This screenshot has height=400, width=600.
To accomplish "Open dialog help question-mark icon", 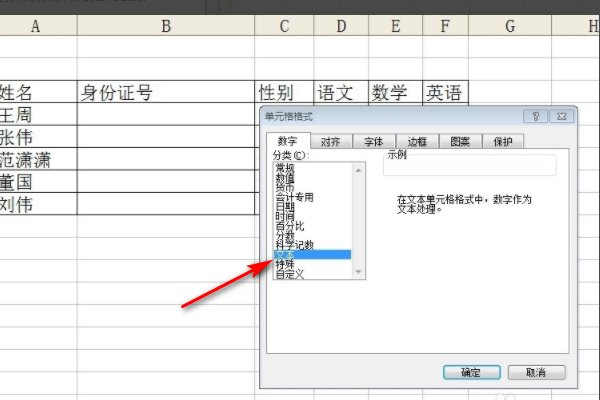I will point(535,116).
